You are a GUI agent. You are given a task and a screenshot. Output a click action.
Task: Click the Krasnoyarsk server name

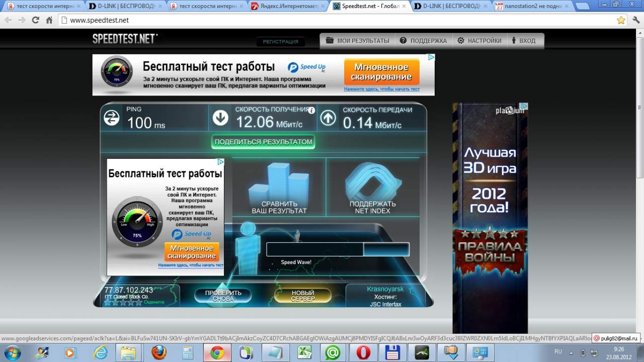[385, 289]
